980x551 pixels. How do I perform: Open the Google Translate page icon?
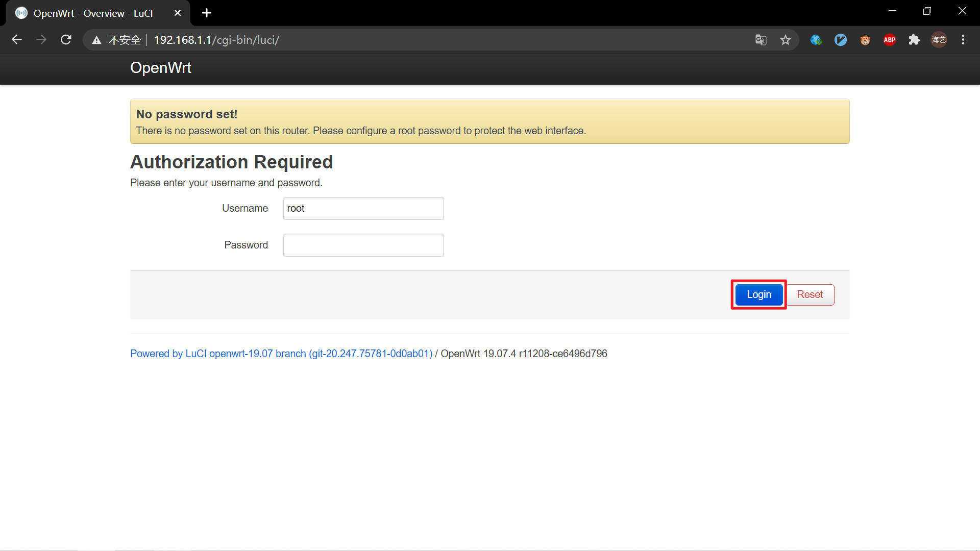pyautogui.click(x=761, y=40)
